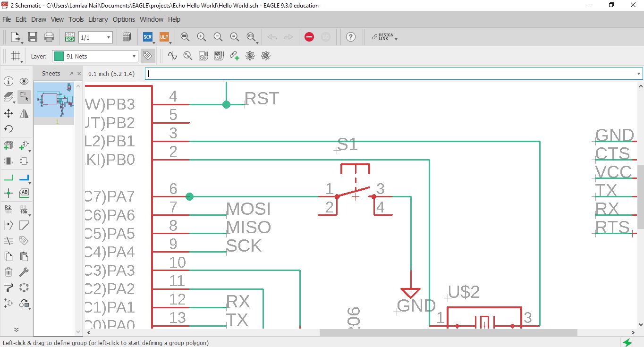644x347 pixels.
Task: Select the Move tool in the left toolbar
Action: click(8, 113)
